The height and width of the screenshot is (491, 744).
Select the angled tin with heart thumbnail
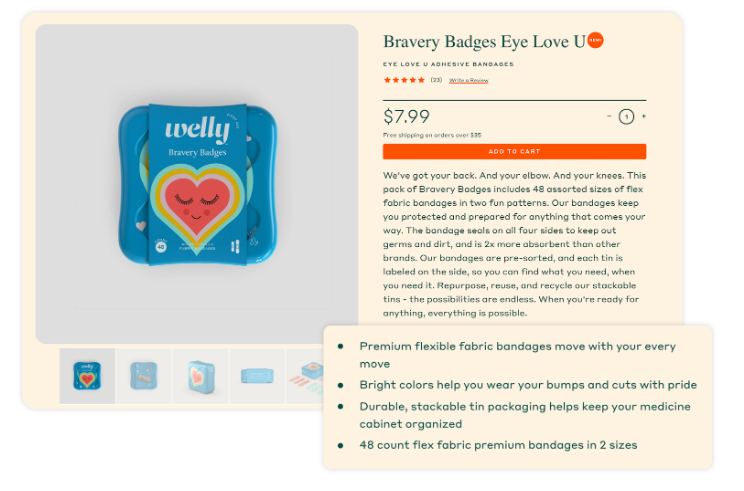pyautogui.click(x=201, y=376)
